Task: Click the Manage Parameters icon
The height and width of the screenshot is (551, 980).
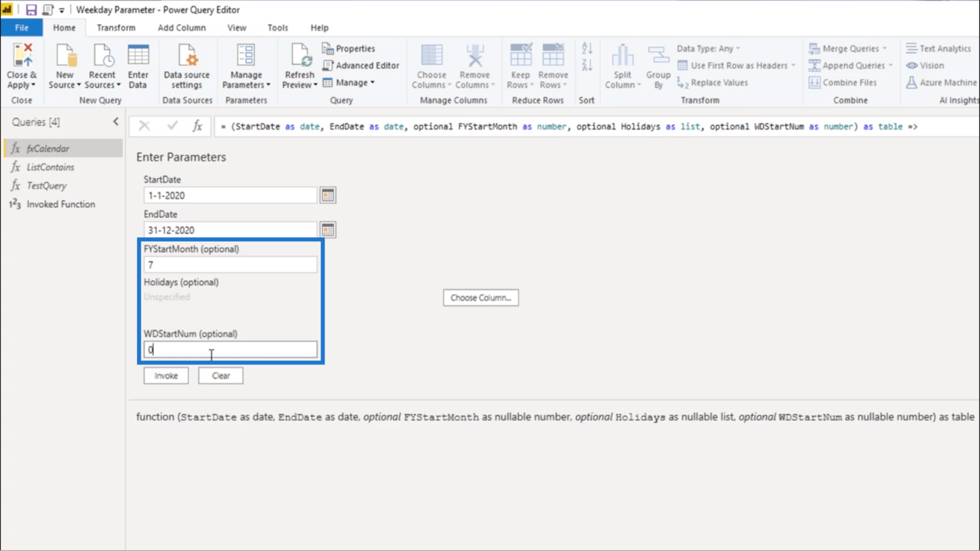Action: 246,55
